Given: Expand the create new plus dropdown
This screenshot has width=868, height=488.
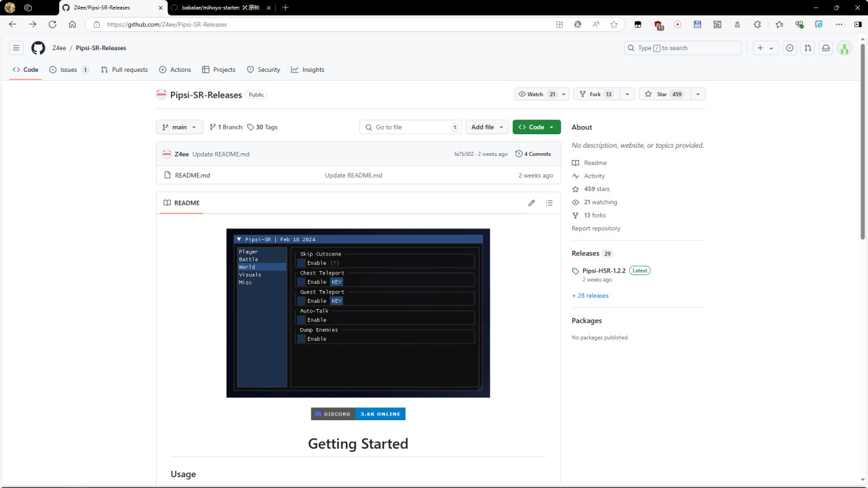Looking at the screenshot, I should 766,48.
